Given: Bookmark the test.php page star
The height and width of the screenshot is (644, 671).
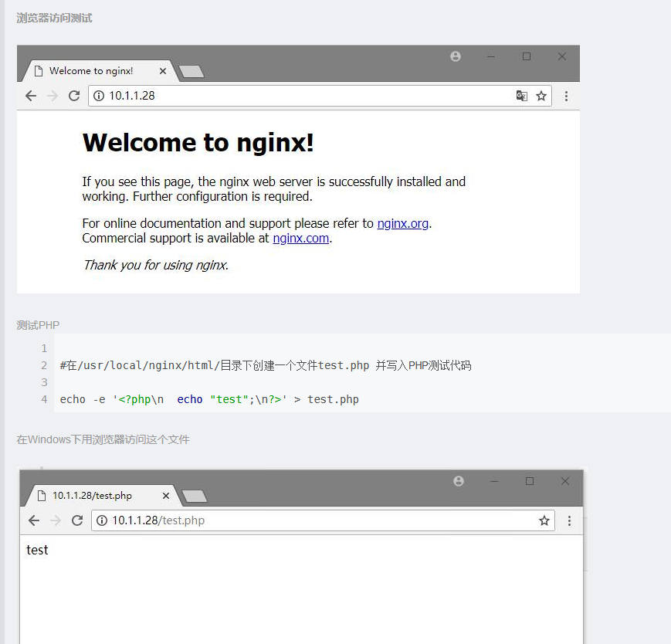Looking at the screenshot, I should coord(544,520).
